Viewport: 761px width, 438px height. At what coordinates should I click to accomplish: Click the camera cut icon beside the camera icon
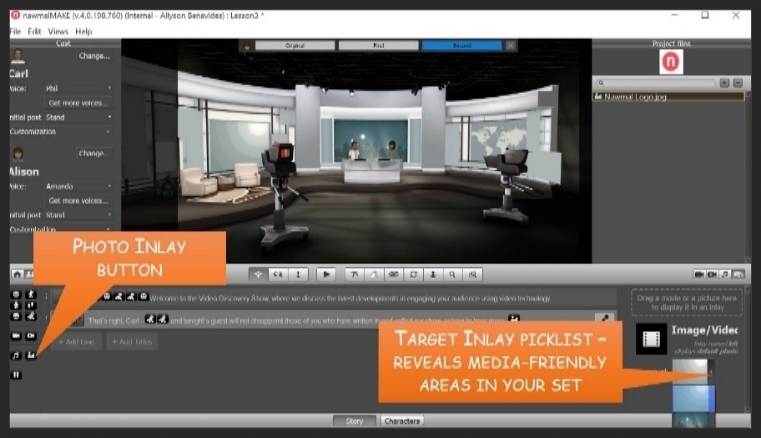[31, 336]
